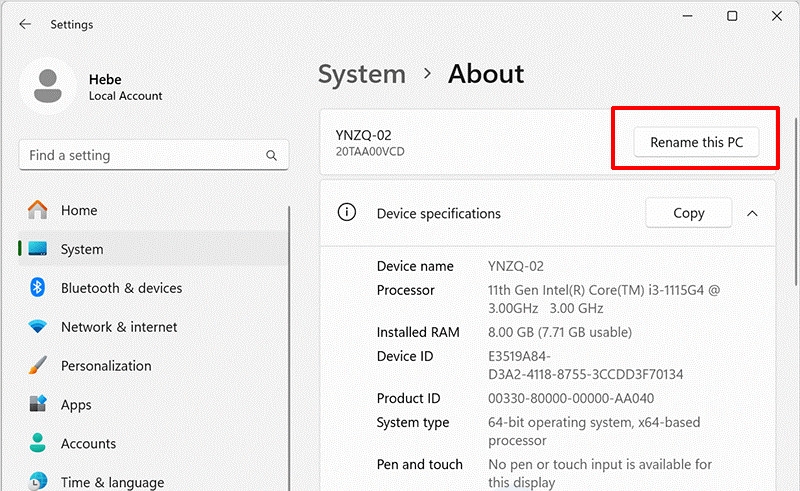Open Home via house icon
This screenshot has width=800, height=491.
[x=38, y=210]
